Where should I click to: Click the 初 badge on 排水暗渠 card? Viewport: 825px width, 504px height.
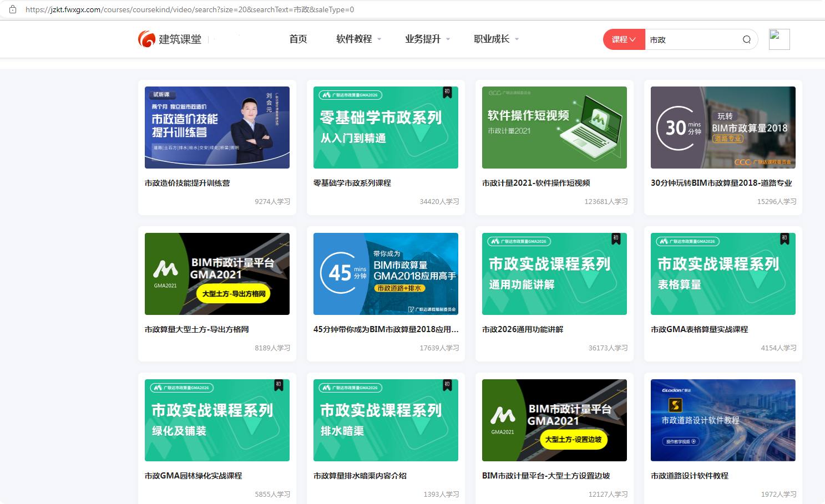pyautogui.click(x=447, y=385)
